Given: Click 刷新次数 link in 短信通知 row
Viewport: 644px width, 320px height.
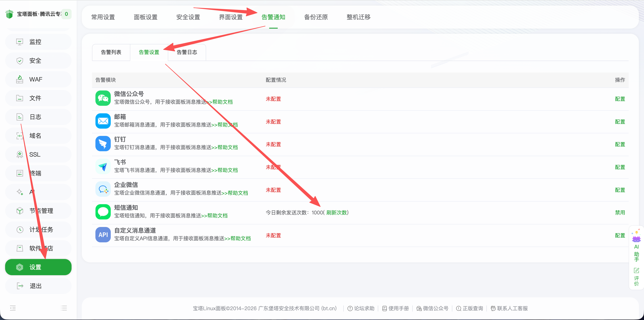Looking at the screenshot, I should pos(336,212).
